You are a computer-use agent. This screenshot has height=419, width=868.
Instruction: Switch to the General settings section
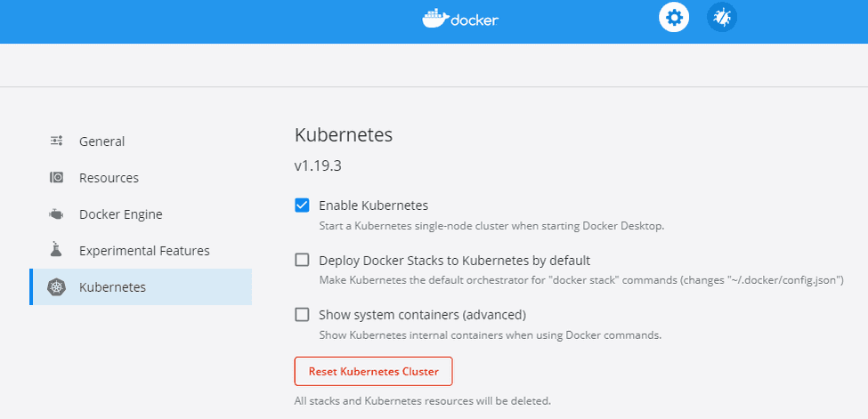[x=101, y=141]
